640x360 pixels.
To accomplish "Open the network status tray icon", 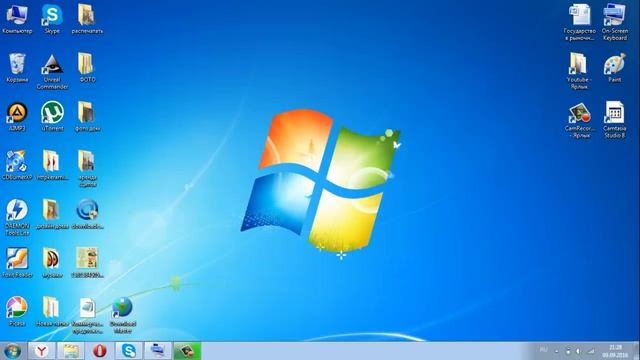I will coord(591,351).
